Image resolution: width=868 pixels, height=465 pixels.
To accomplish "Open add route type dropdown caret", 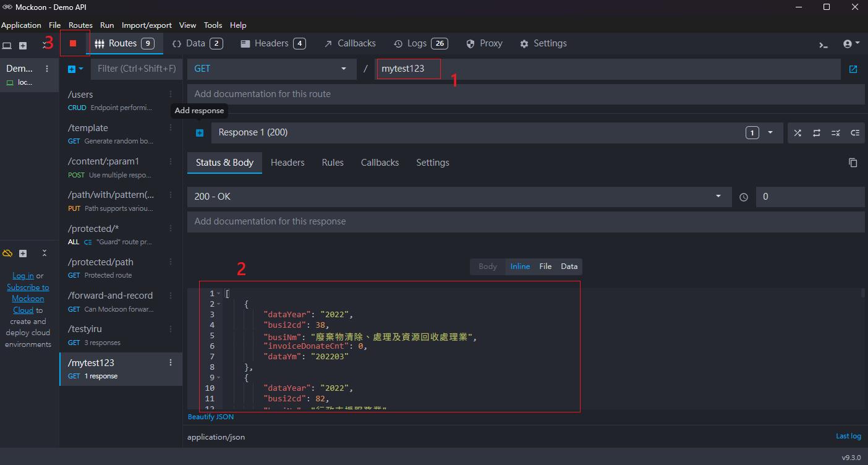I will [x=81, y=69].
